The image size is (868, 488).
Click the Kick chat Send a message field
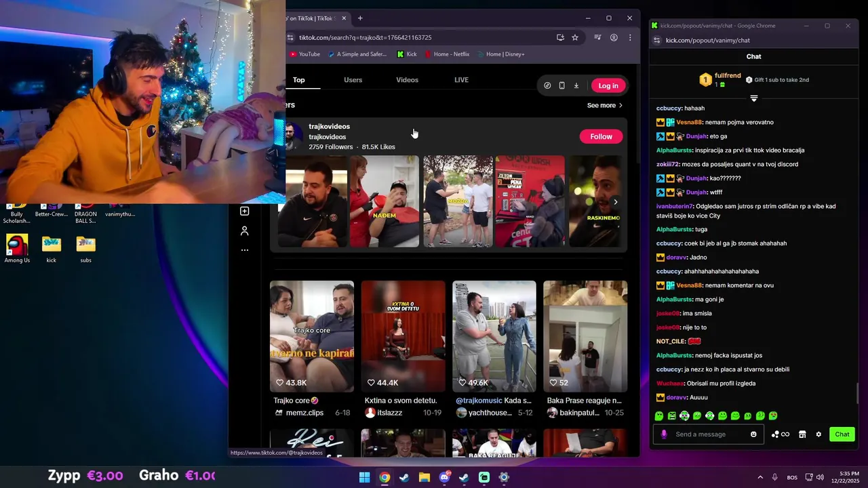click(710, 434)
